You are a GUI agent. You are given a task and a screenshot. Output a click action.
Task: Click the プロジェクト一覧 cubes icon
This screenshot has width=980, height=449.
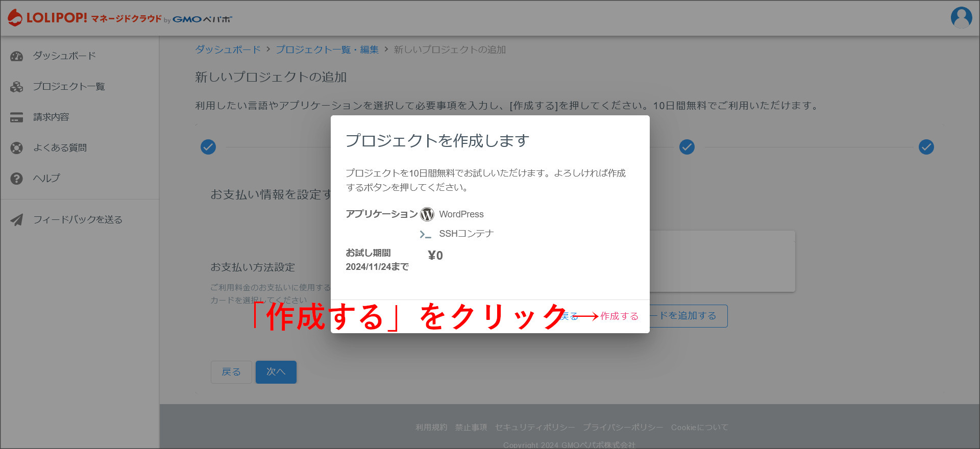[x=17, y=87]
